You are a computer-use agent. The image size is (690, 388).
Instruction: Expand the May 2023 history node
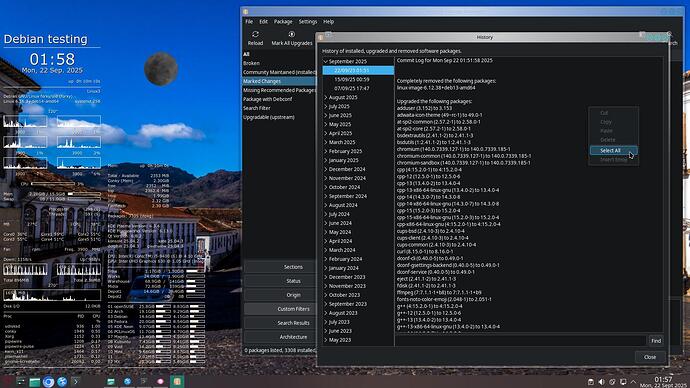[326, 340]
